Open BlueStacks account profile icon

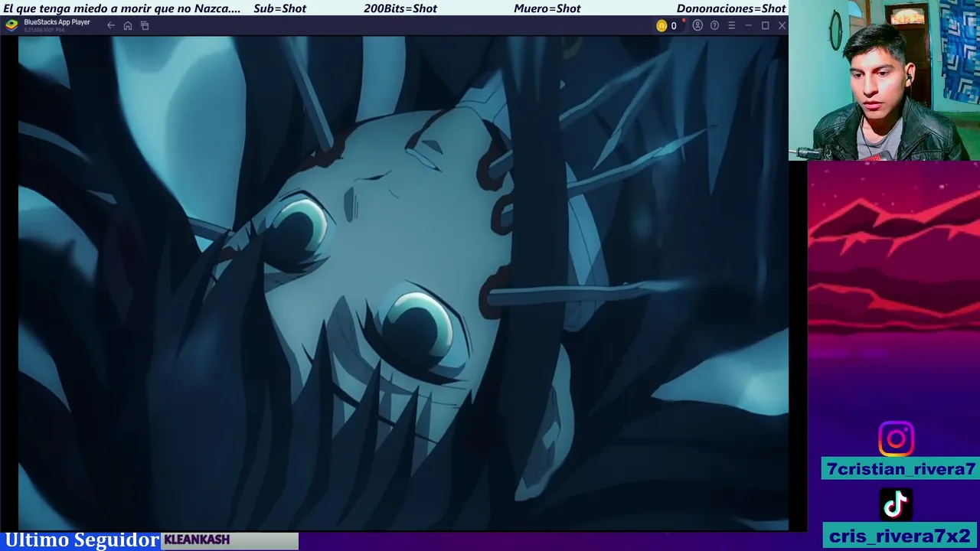click(697, 25)
